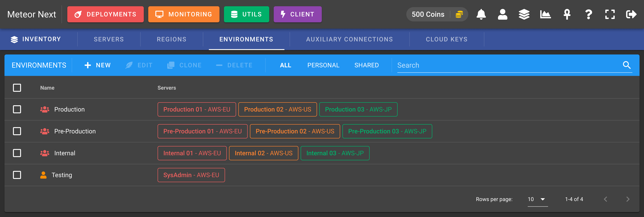Click the SysAdmin - AWS-EU chip

(x=191, y=175)
